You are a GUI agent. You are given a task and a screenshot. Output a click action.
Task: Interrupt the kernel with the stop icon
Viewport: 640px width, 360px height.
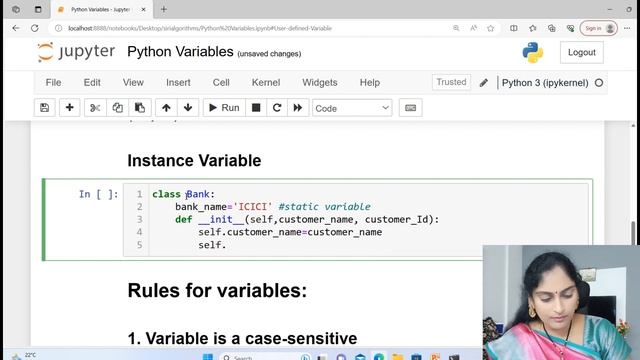coord(256,108)
